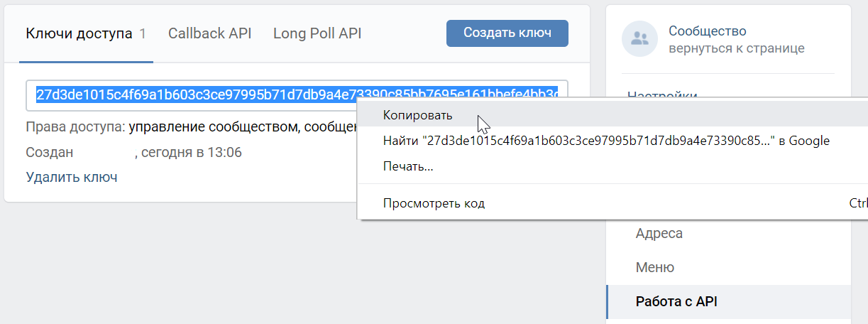This screenshot has width=868, height=324.
Task: Open Настройки in the sidebar
Action: pyautogui.click(x=662, y=94)
